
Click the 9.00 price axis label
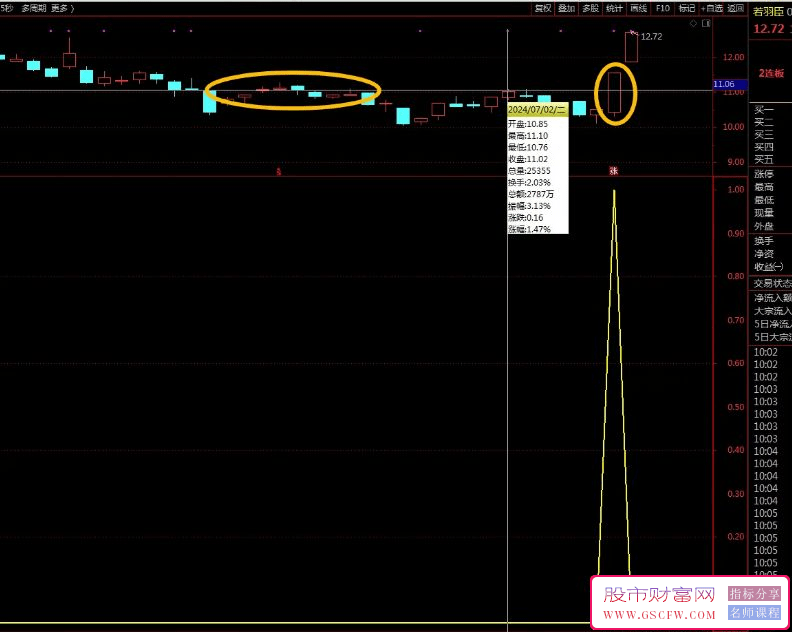(x=735, y=162)
